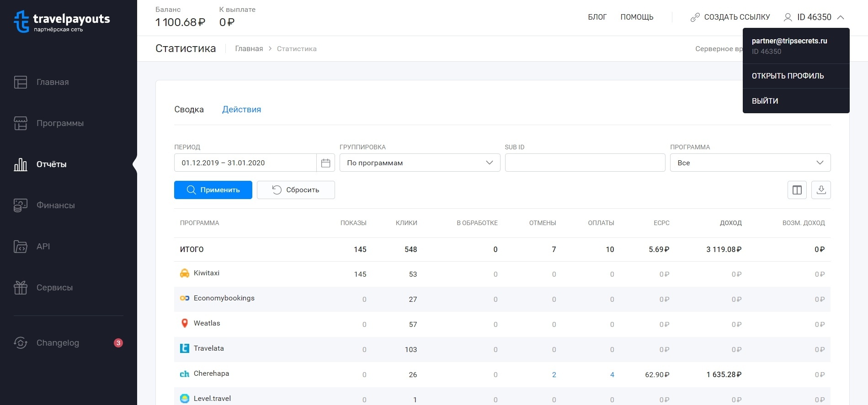Open Changelog with 3 notifications
Image resolution: width=868 pixels, height=405 pixels.
(58, 343)
